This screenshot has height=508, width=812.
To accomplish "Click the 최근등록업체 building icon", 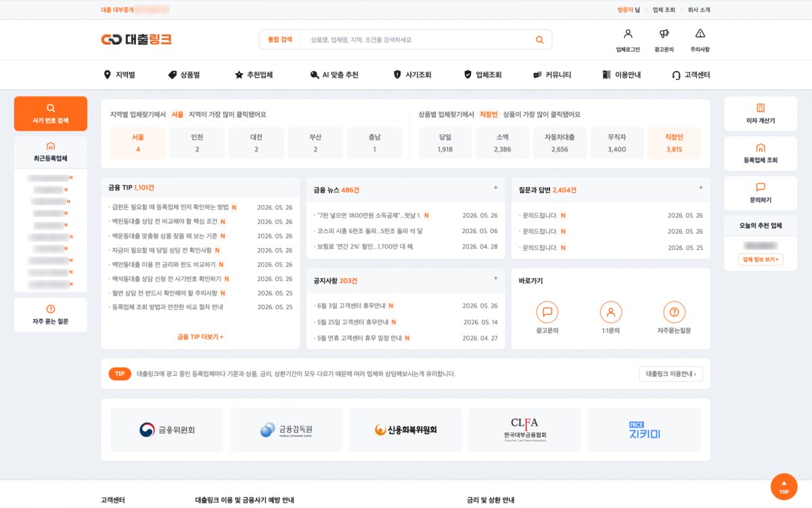I will 51,146.
